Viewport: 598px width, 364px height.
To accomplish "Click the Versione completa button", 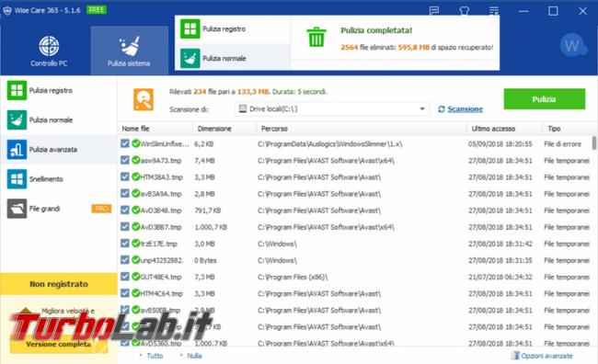I will point(59,344).
